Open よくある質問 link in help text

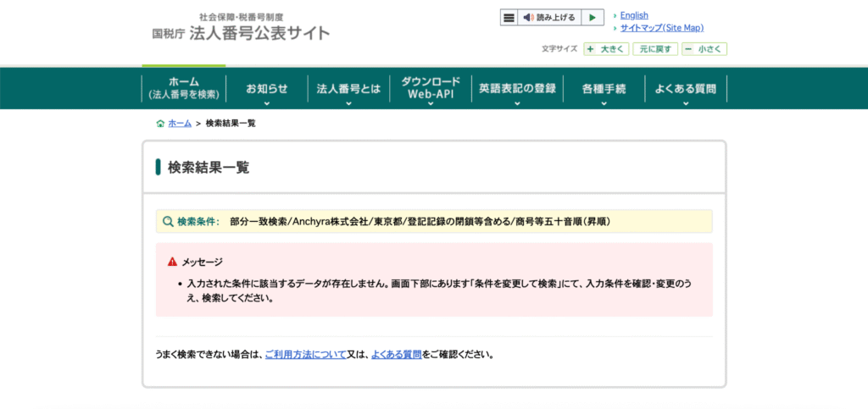(397, 354)
